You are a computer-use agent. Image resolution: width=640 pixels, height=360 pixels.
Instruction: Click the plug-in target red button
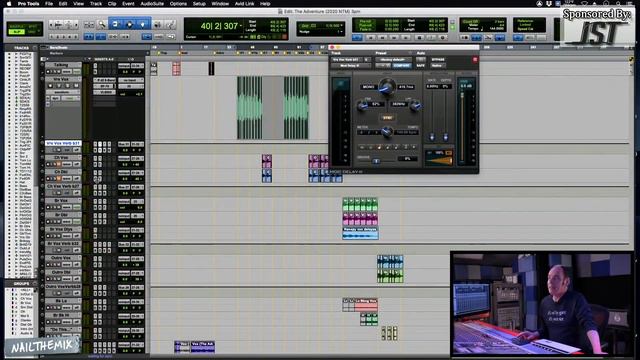[x=475, y=60]
